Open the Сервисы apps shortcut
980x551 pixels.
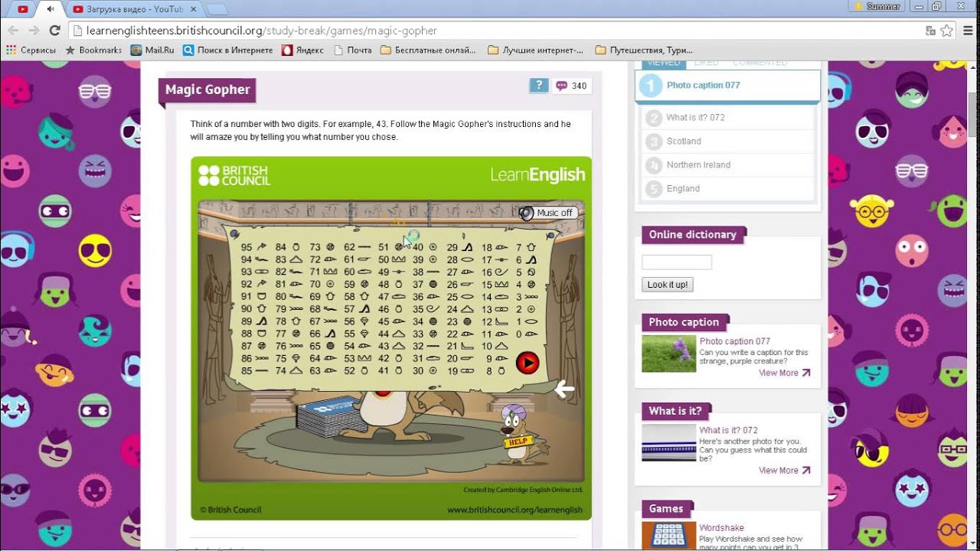31,51
